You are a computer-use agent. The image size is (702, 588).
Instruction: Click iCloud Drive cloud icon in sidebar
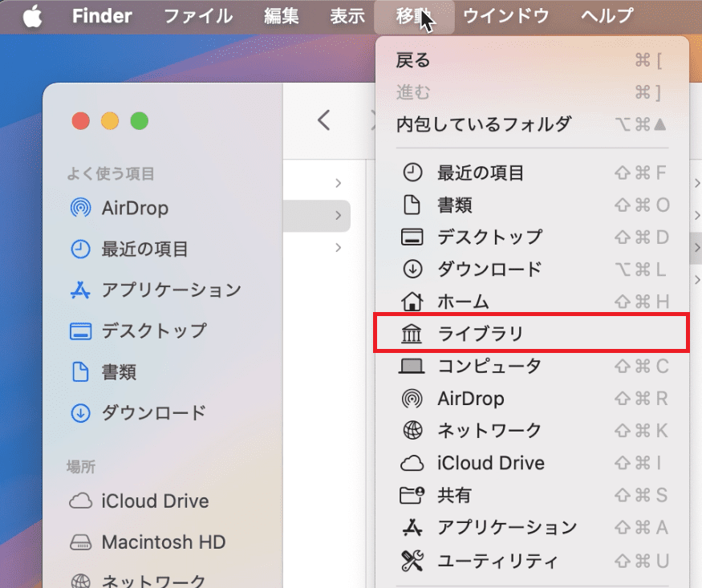click(80, 501)
